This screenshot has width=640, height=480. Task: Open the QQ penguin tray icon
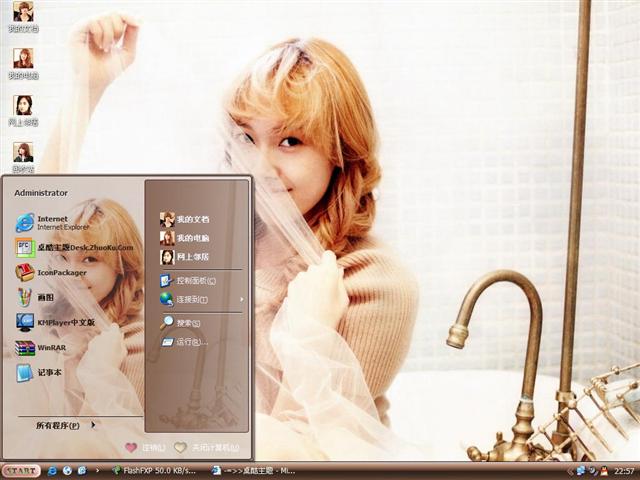(604, 471)
